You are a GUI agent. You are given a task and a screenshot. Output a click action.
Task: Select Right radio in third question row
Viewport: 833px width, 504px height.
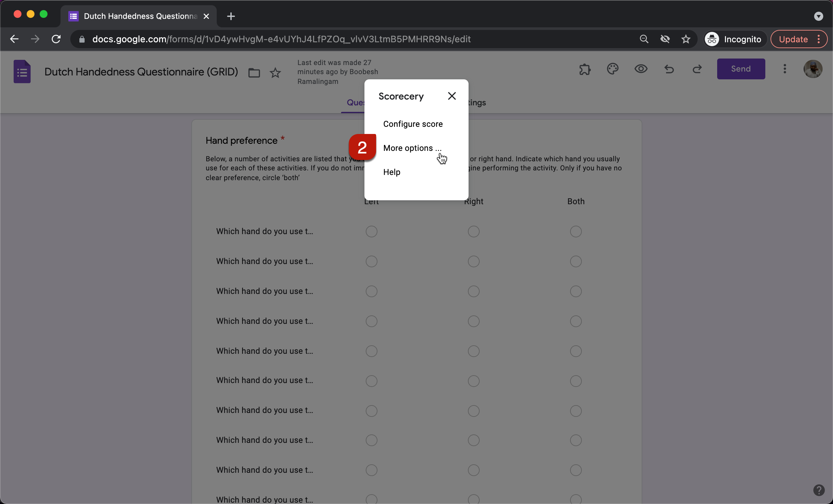click(473, 291)
